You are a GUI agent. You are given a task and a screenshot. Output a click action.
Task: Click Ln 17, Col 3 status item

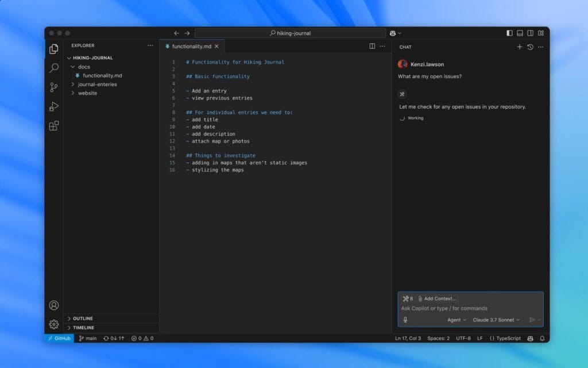point(408,338)
